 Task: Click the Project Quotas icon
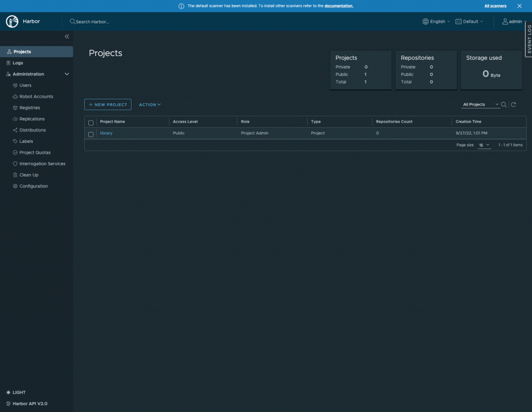pos(15,152)
